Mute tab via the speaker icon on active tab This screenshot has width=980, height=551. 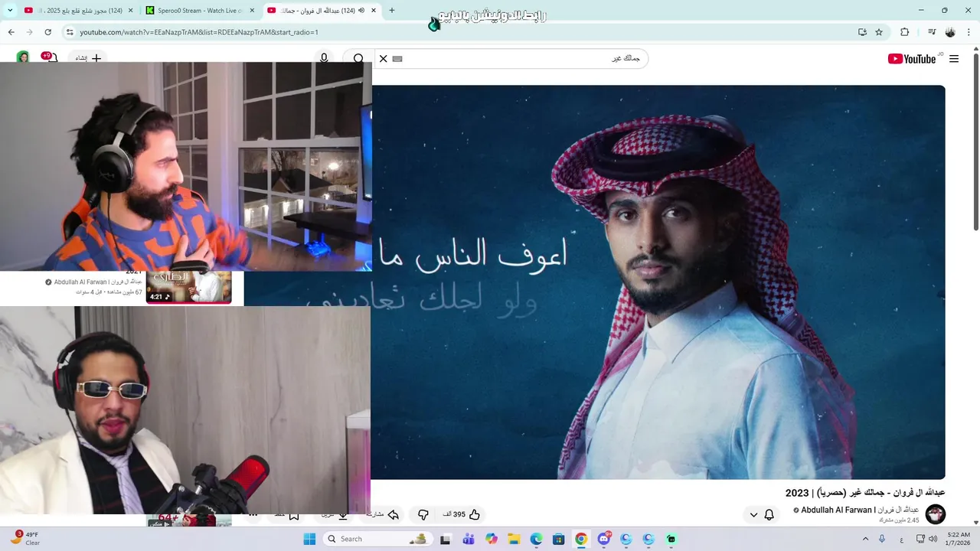[361, 11]
